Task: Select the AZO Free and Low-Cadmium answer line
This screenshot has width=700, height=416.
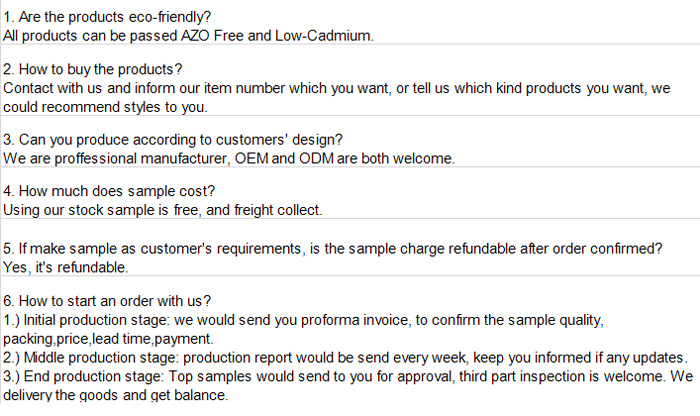Action: coord(188,36)
